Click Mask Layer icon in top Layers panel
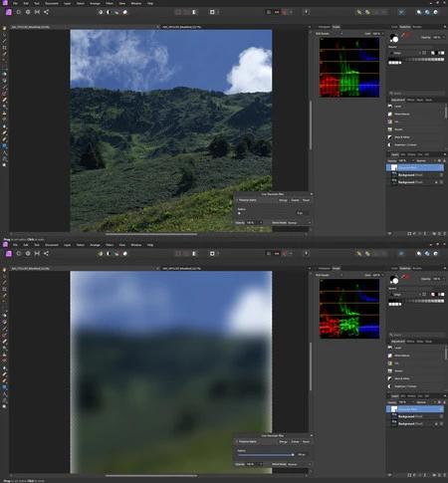The image size is (448, 483). (x=409, y=234)
